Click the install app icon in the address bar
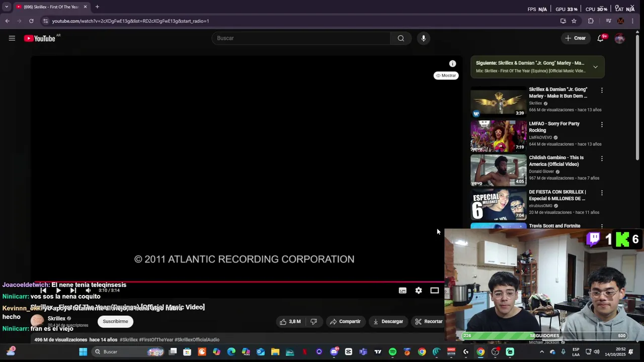Viewport: 644px width, 362px height. tap(563, 21)
